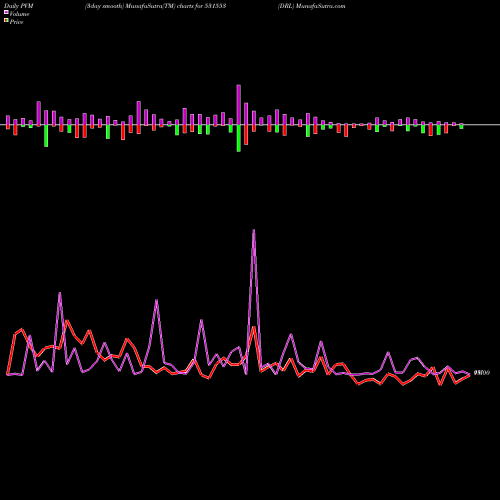Click the value label ending the price line
Viewport: 500px width, 500px height.
point(482,373)
